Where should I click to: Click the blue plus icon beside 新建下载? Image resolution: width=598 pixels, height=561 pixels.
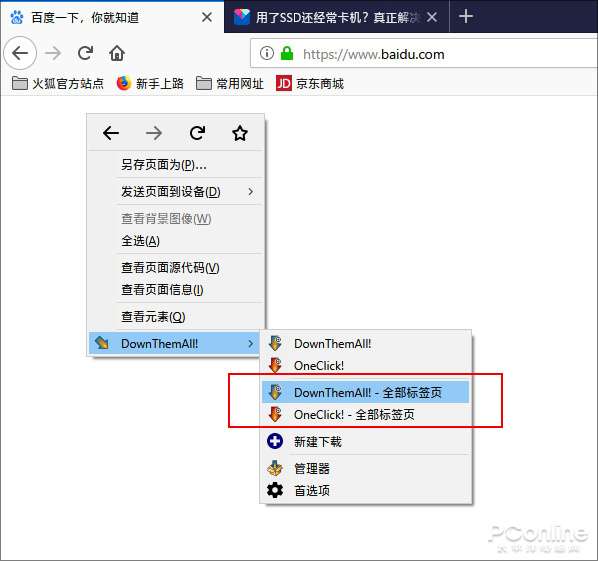click(x=275, y=441)
